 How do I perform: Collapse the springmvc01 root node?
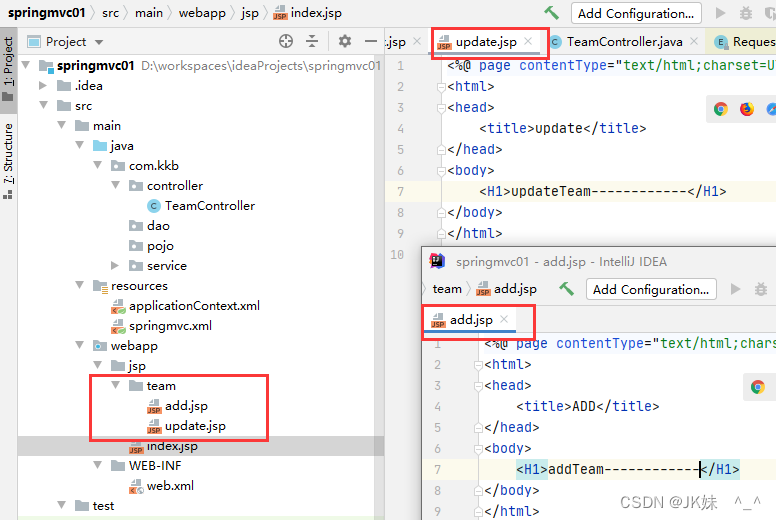[26, 65]
